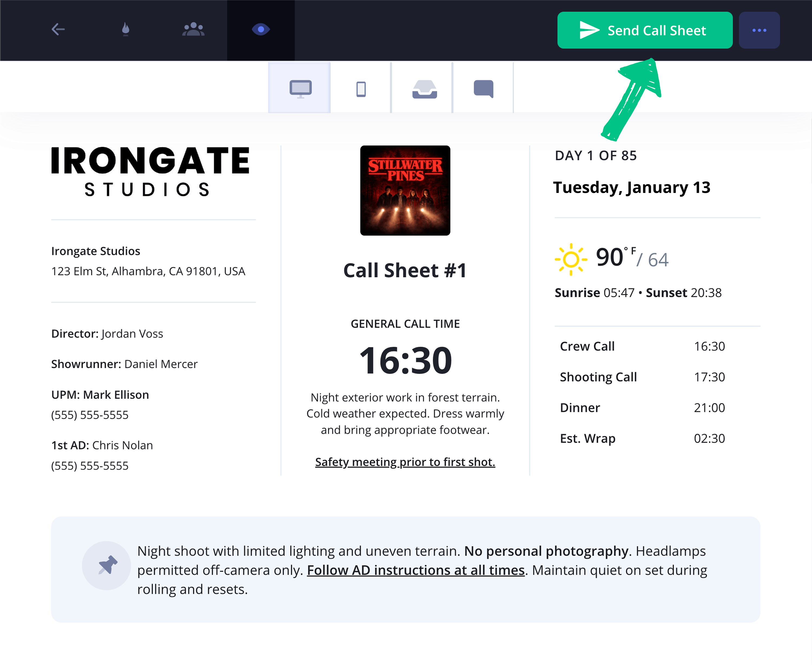
Task: Click 1st AD: Chris Nolan
Action: point(102,445)
